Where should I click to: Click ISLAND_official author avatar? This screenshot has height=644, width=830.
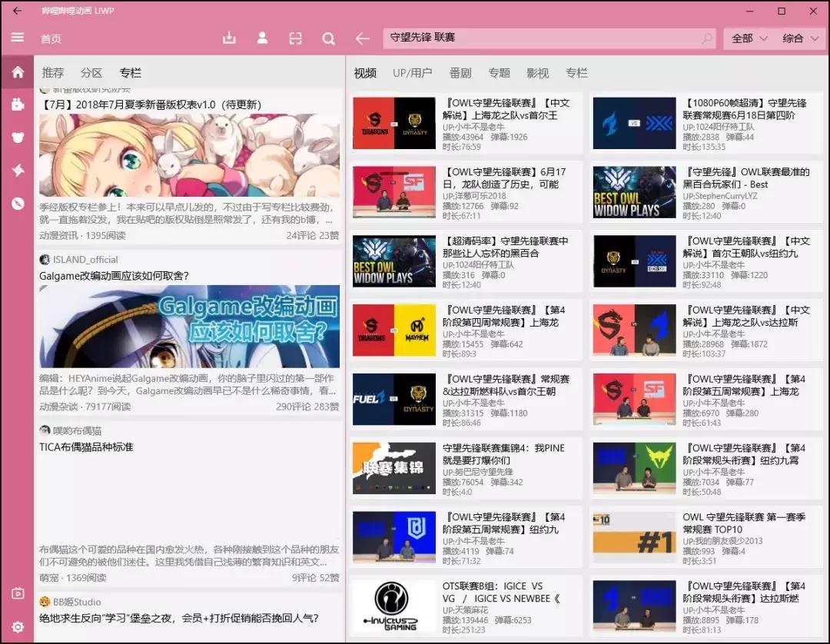[45, 259]
